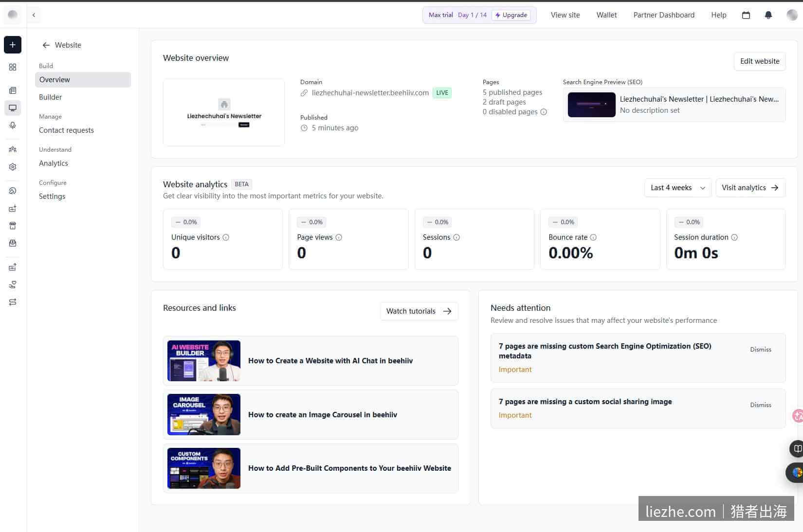This screenshot has width=803, height=532.
Task: Click View site in top bar
Action: 565,15
